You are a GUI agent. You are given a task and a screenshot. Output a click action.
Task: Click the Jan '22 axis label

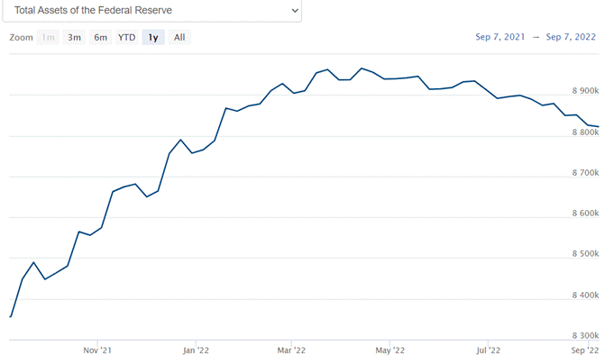click(x=196, y=350)
